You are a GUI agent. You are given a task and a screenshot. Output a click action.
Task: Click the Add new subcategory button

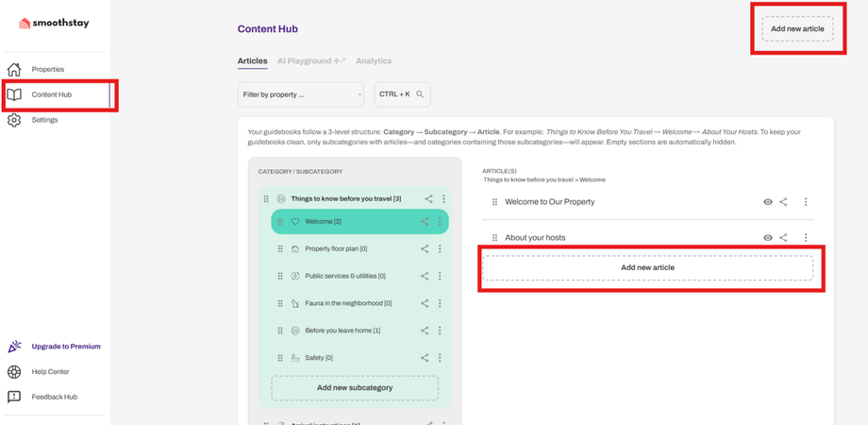[x=355, y=387]
